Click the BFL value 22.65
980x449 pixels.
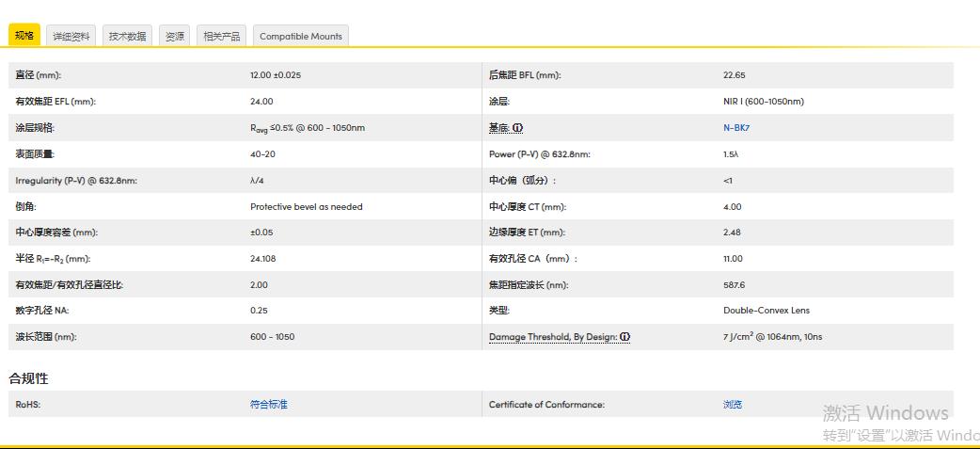pyautogui.click(x=734, y=75)
